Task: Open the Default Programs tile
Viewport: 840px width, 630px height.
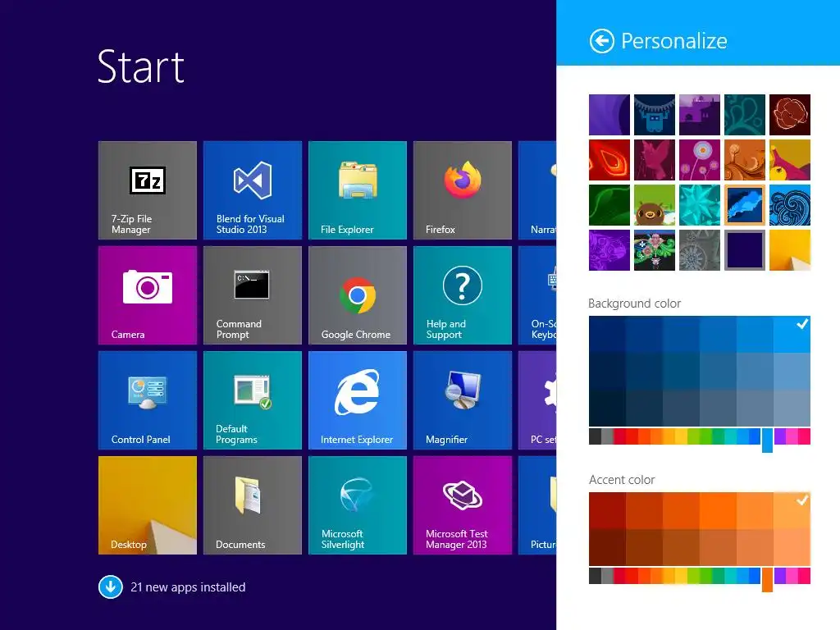Action: [x=253, y=400]
